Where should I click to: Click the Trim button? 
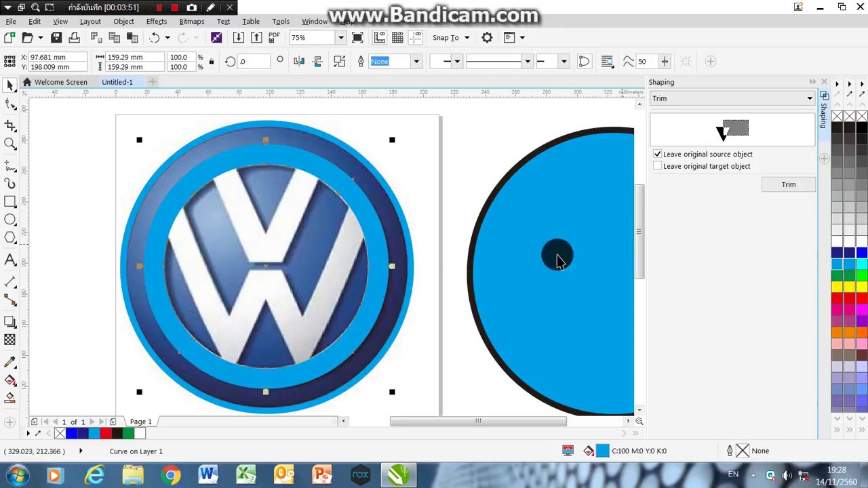788,184
